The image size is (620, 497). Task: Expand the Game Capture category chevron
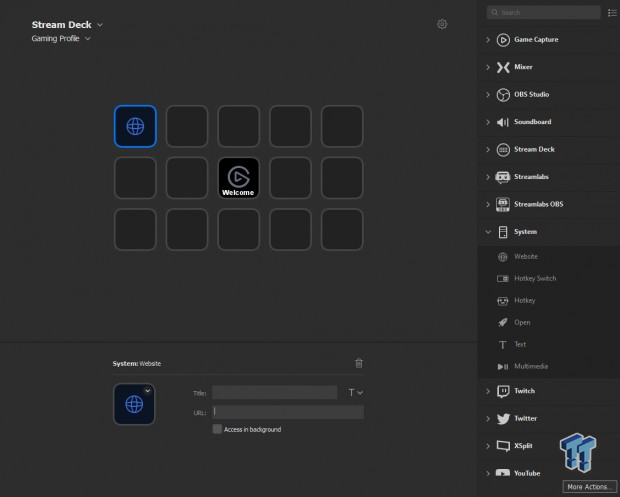(x=488, y=40)
